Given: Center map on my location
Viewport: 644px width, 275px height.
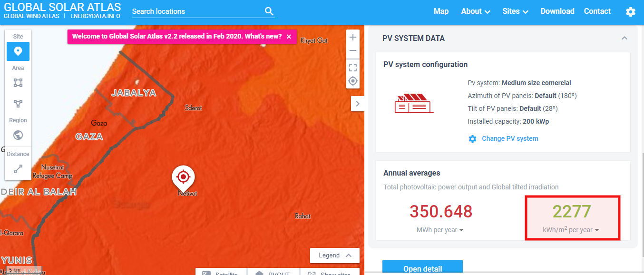Looking at the screenshot, I should tap(353, 81).
